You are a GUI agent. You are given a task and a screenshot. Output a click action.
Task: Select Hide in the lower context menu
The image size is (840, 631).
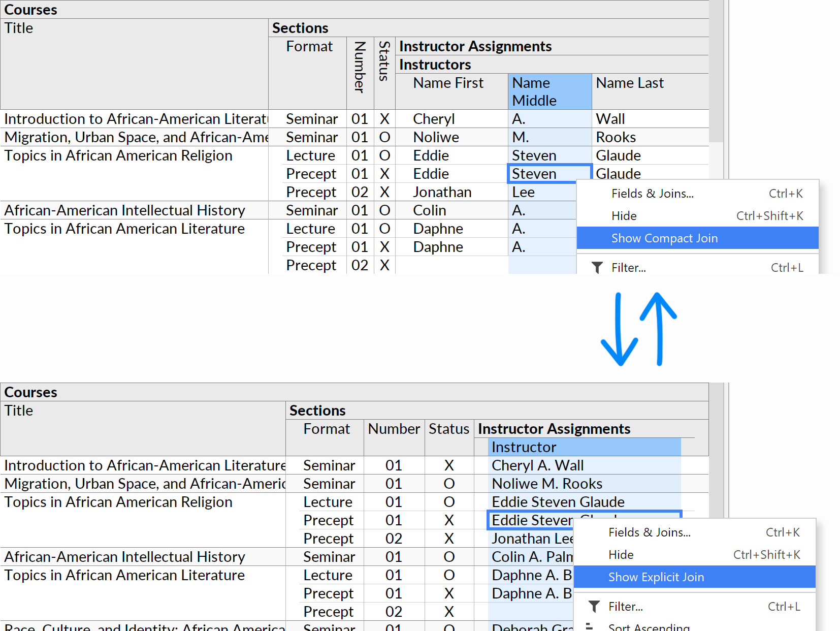(x=621, y=555)
